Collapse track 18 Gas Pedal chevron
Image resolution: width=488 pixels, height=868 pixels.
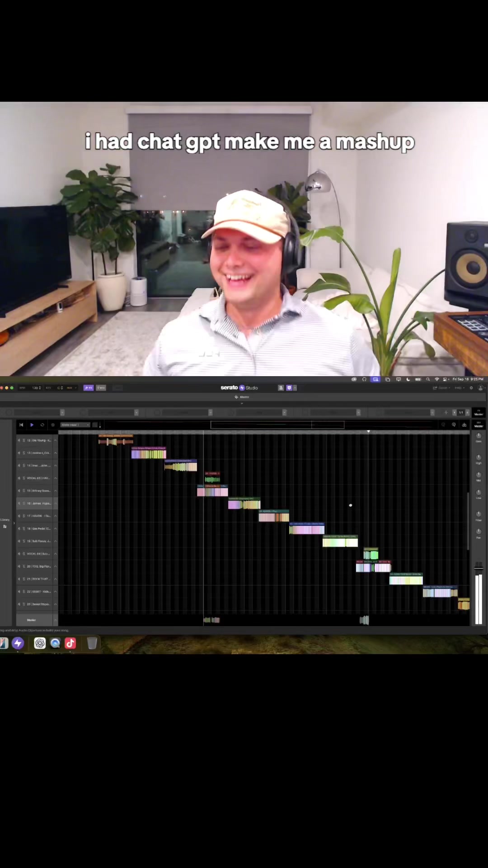[56, 528]
